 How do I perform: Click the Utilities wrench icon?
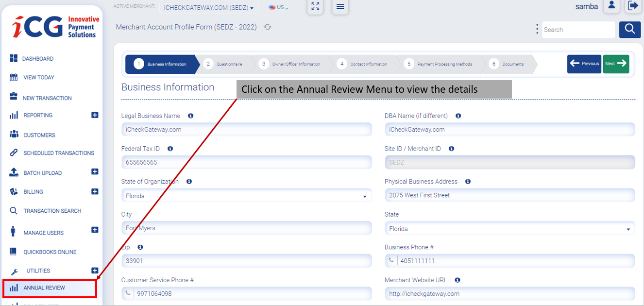[x=14, y=272]
